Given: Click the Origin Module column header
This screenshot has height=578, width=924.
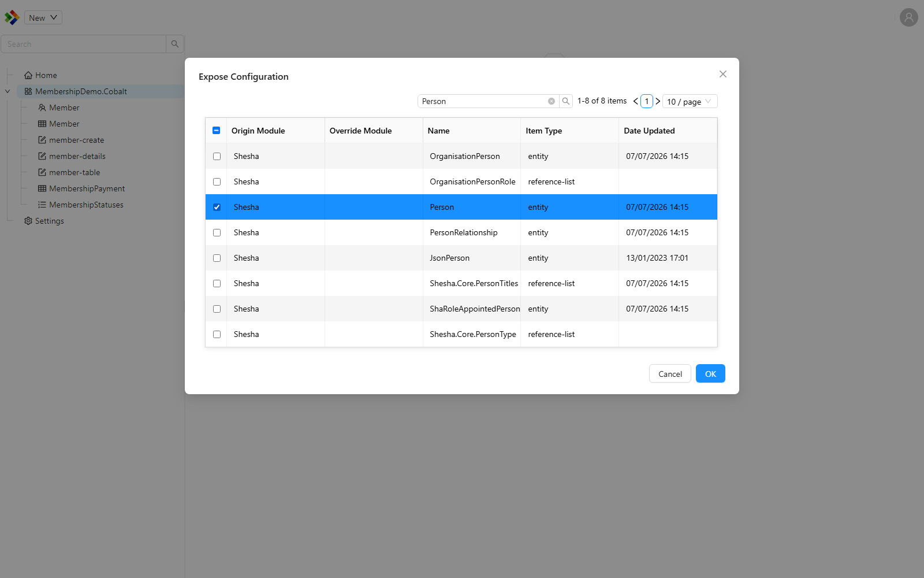Looking at the screenshot, I should click(x=275, y=131).
